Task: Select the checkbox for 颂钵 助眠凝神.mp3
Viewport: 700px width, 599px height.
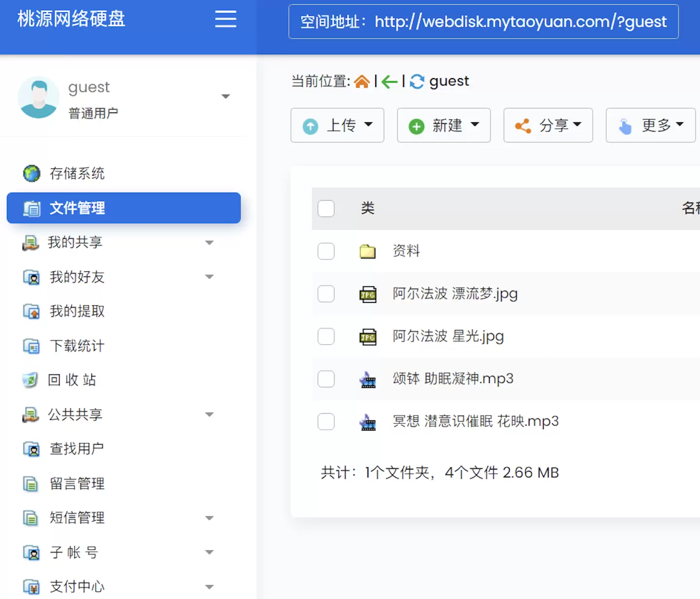Action: click(x=326, y=379)
